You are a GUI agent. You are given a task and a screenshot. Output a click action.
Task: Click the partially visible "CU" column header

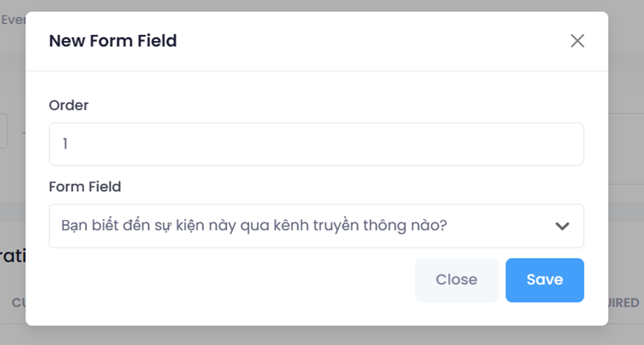tap(19, 303)
